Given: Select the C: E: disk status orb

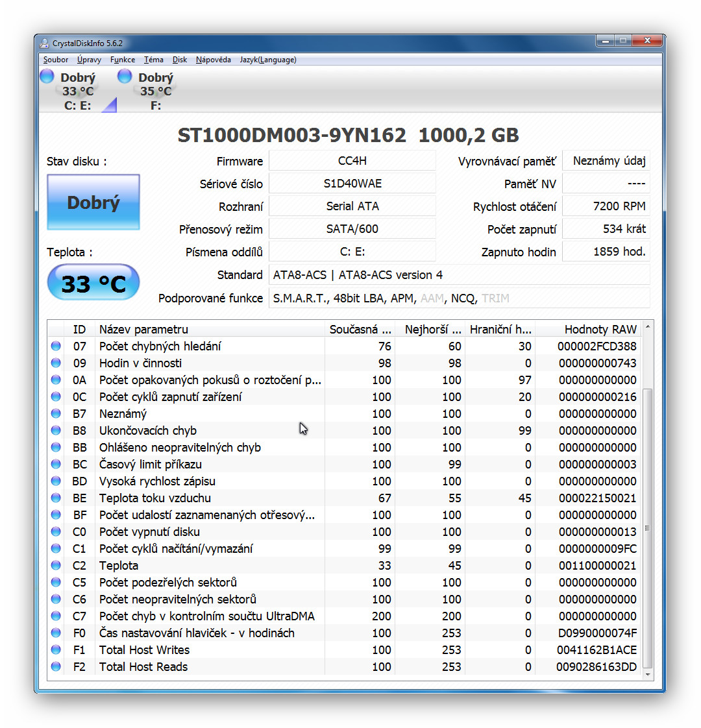Looking at the screenshot, I should point(47,76).
